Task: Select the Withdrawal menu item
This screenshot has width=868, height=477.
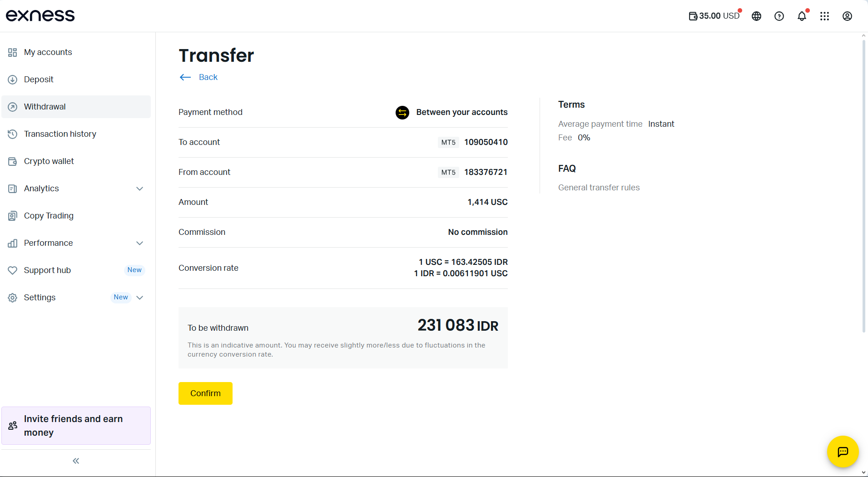Action: click(x=76, y=107)
